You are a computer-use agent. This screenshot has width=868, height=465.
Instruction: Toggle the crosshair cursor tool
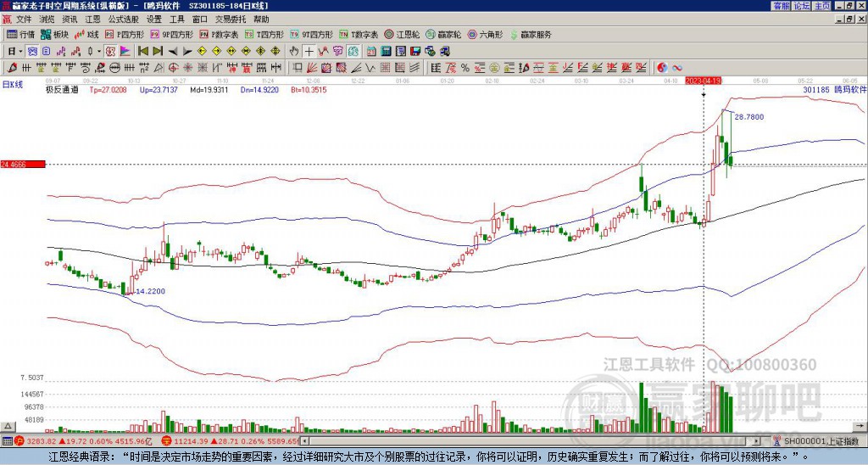(x=309, y=52)
